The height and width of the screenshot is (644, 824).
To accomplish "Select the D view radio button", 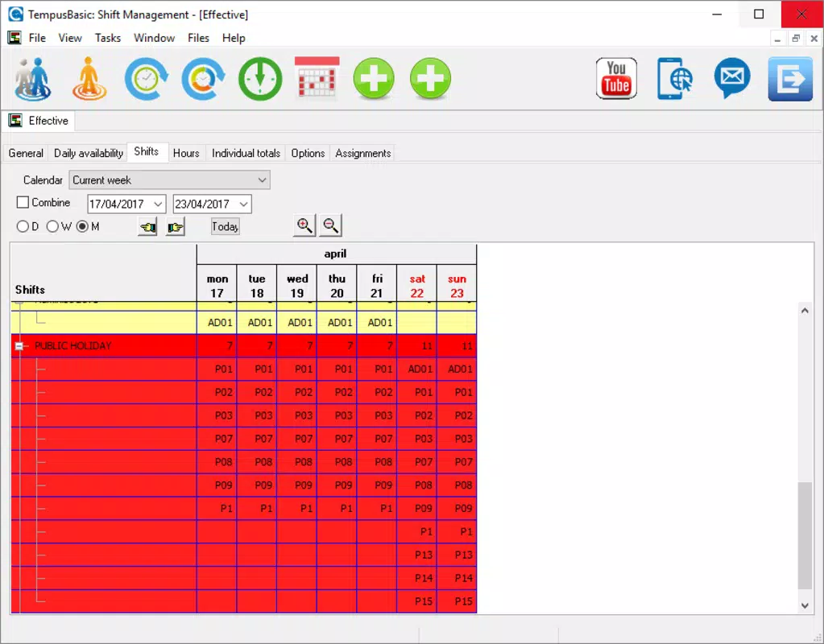I will click(x=23, y=226).
